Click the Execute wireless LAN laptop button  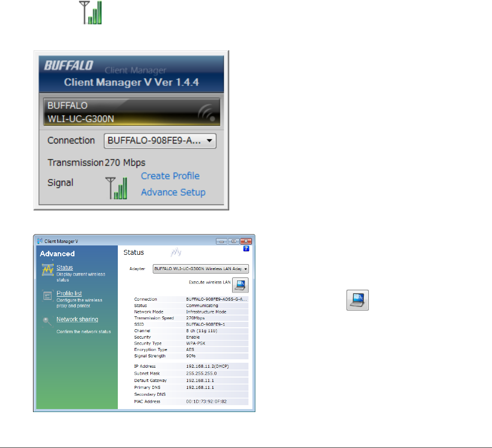pyautogui.click(x=241, y=285)
